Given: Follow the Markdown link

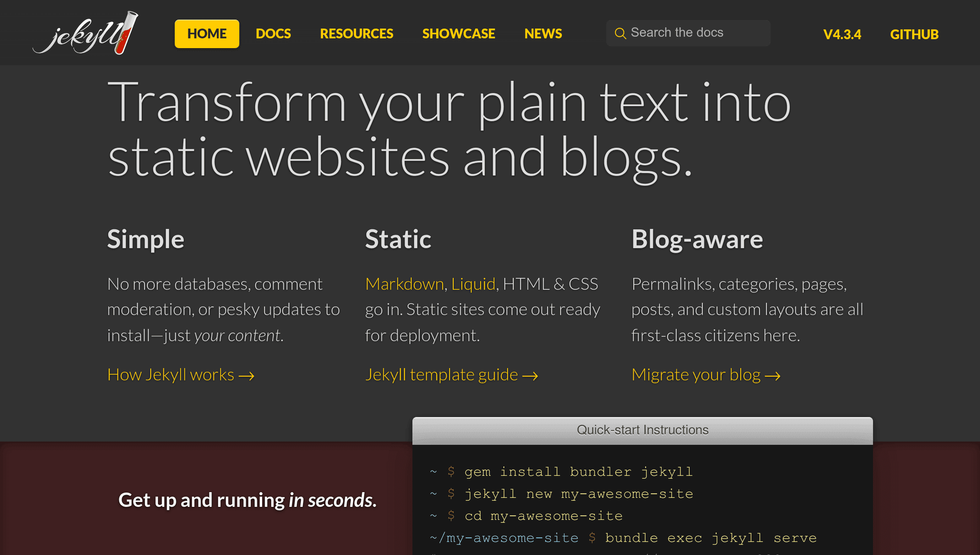Looking at the screenshot, I should point(404,284).
